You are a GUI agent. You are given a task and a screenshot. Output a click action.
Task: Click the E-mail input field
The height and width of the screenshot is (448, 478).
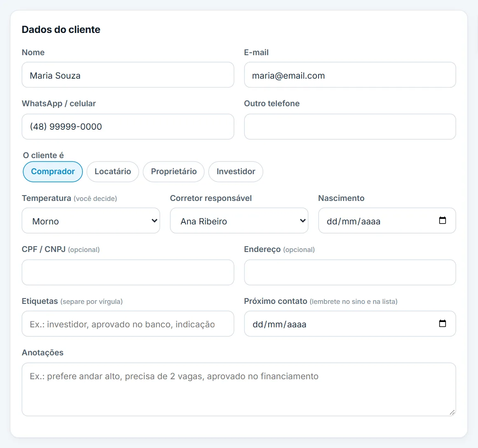(x=350, y=75)
